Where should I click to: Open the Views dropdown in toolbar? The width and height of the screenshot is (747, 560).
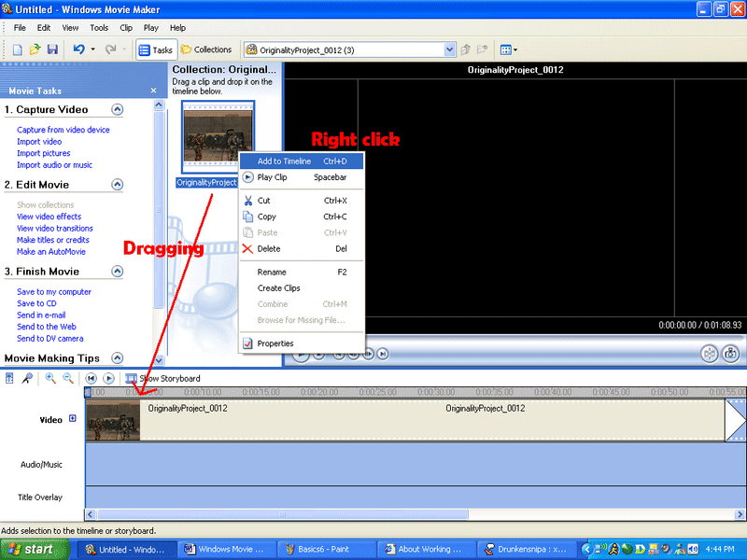(508, 49)
